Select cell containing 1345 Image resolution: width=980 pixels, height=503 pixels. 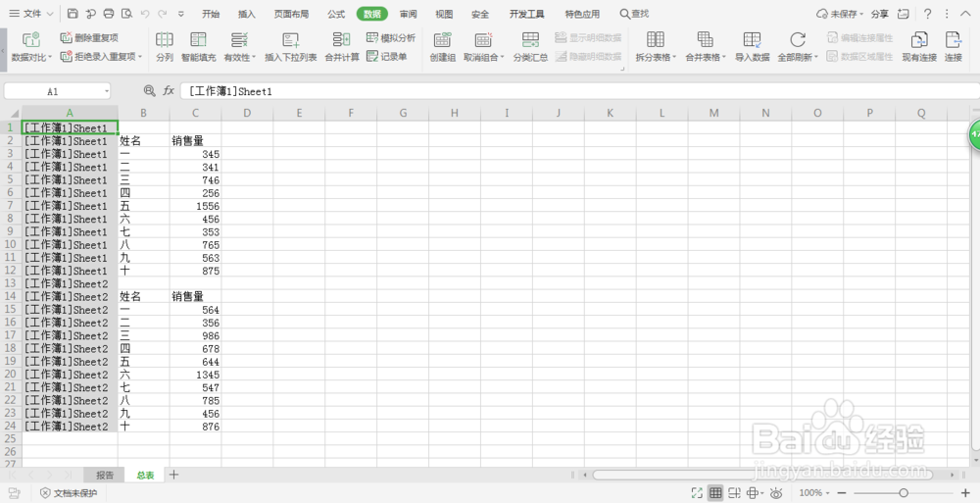click(x=195, y=375)
